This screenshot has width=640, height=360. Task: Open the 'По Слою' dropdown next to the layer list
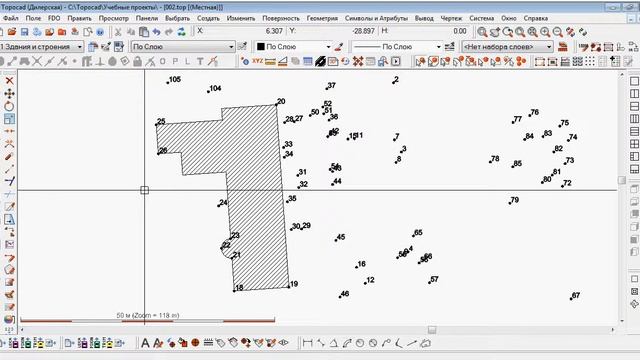[x=183, y=47]
